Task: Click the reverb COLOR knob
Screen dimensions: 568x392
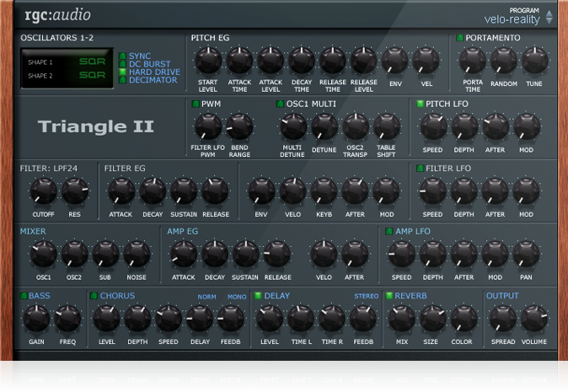Action: click(464, 319)
